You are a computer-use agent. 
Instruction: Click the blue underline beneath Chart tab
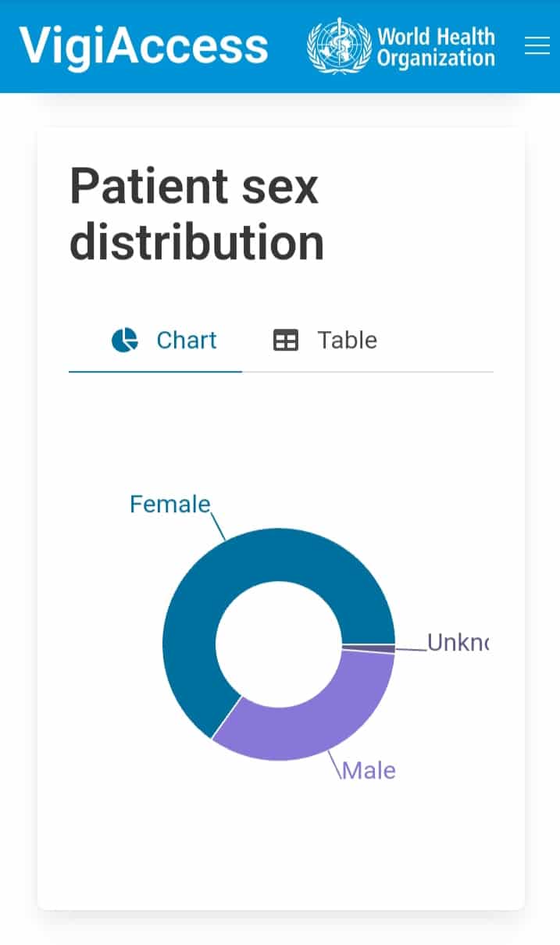pyautogui.click(x=155, y=372)
